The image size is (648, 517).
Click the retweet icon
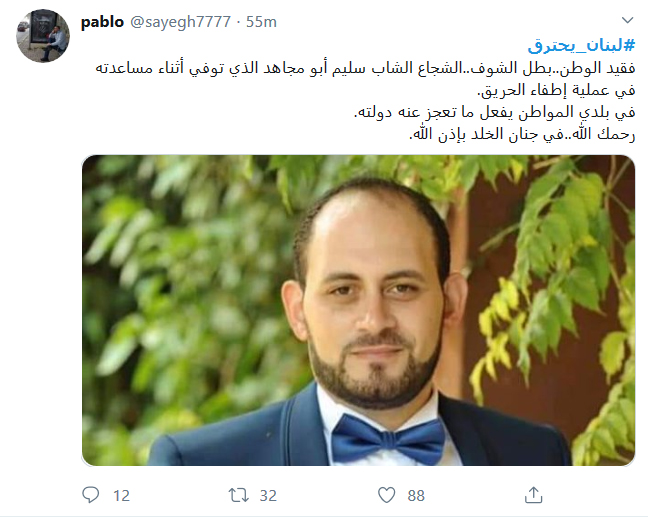point(238,495)
